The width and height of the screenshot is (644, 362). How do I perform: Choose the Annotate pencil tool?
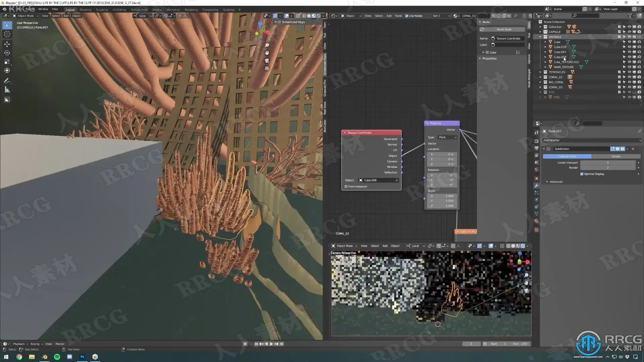click(x=7, y=81)
